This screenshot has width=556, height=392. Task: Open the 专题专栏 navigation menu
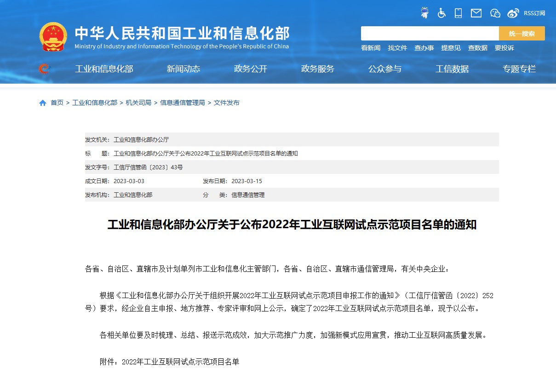pyautogui.click(x=519, y=69)
